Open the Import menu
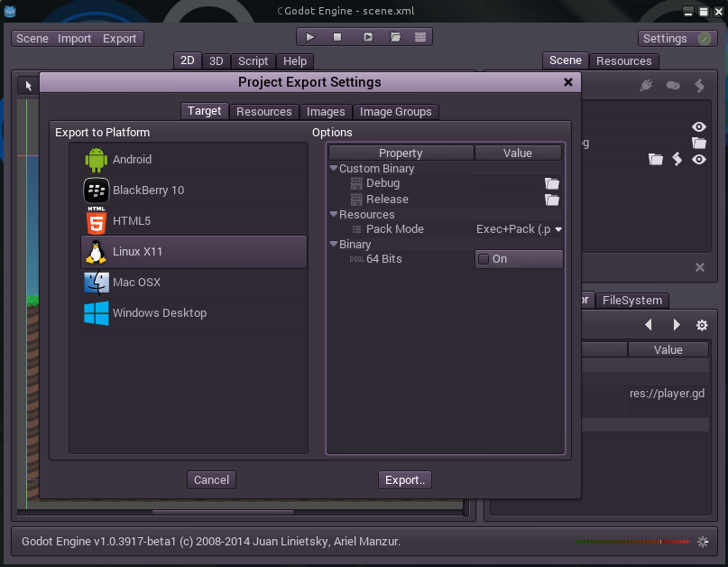Screen dimensions: 728x567 (x=74, y=39)
